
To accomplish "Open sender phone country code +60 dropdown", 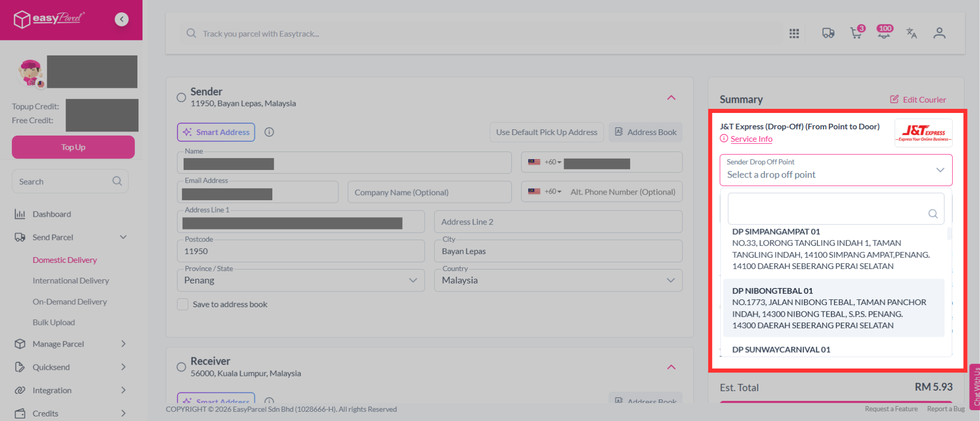I will pos(545,162).
